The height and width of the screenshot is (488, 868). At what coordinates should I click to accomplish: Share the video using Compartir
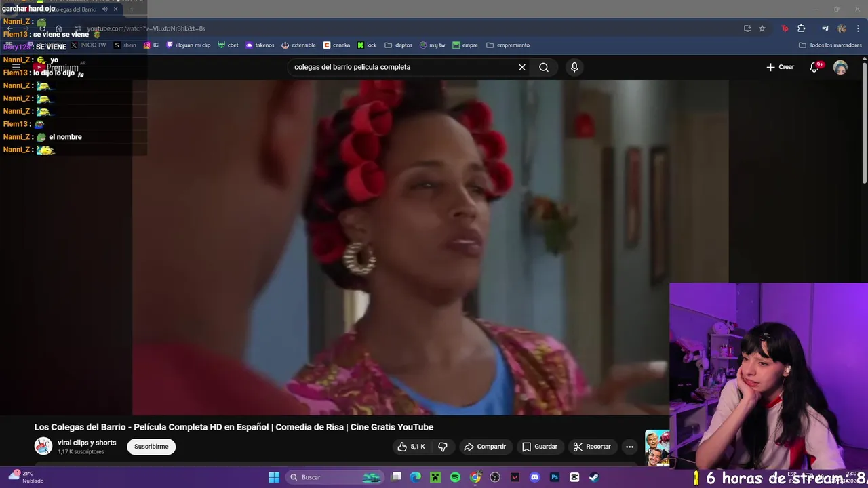(485, 447)
